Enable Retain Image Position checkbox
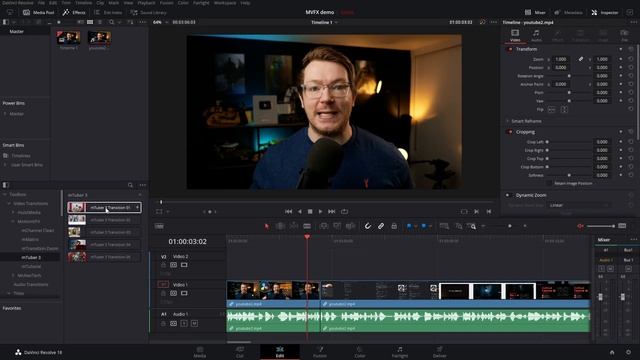The height and width of the screenshot is (360, 640). [x=549, y=184]
